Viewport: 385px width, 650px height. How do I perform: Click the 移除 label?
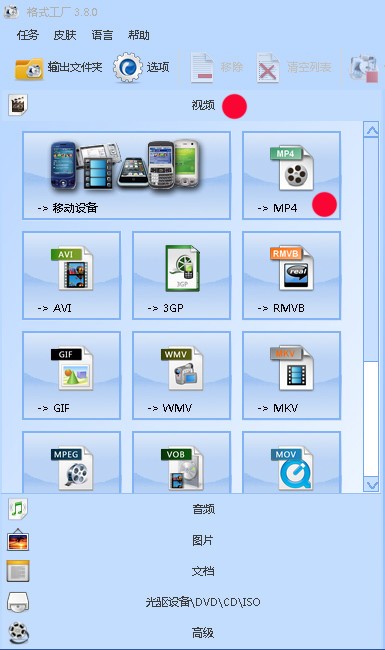[232, 67]
